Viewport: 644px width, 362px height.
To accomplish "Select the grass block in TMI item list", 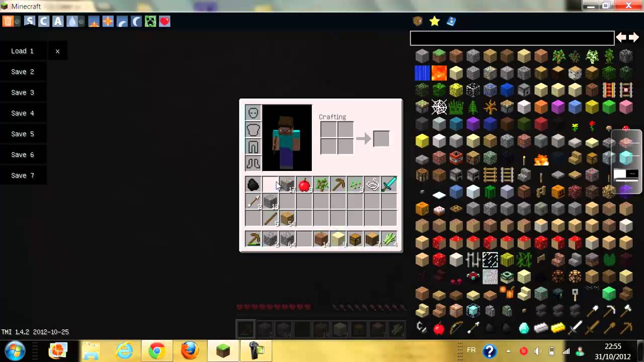I will [x=439, y=55].
